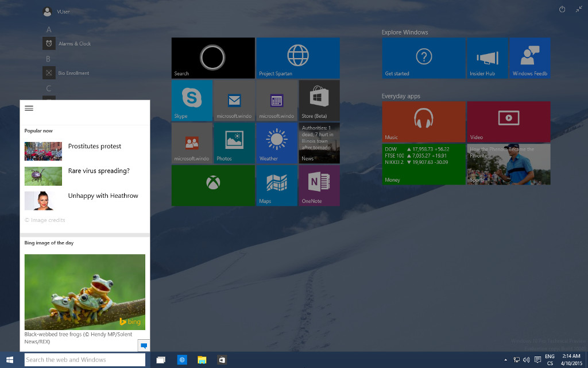Show hidden system tray icons
This screenshot has height=368, width=588.
tap(505, 360)
